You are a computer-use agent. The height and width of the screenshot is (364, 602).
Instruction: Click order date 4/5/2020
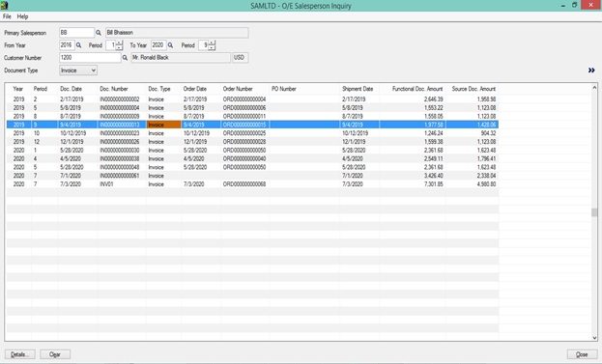[x=193, y=158]
